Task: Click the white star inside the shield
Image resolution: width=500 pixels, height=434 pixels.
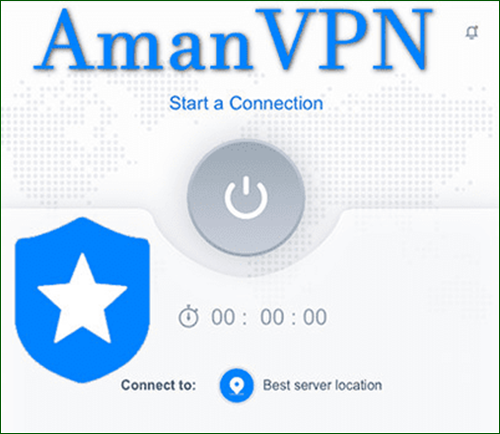Action: (x=82, y=298)
